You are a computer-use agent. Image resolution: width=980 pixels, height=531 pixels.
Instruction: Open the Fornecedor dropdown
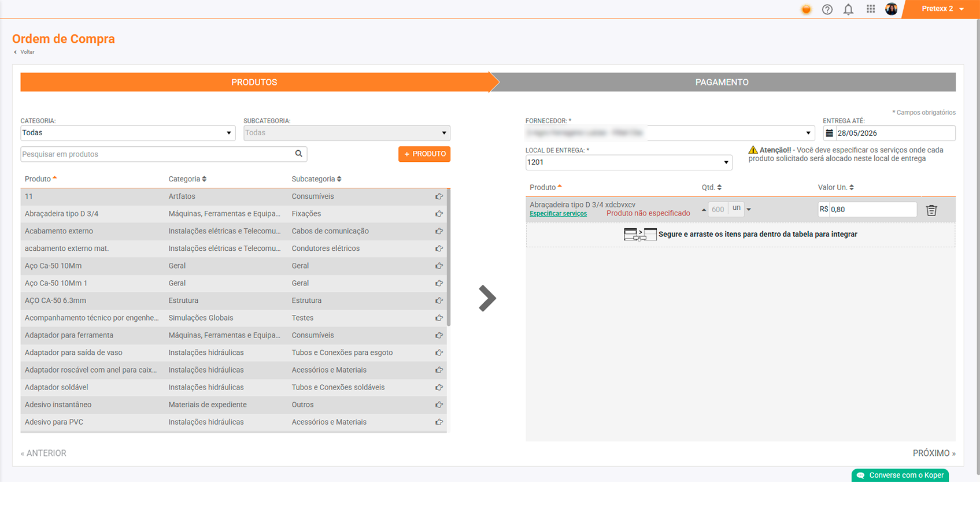[x=670, y=133]
